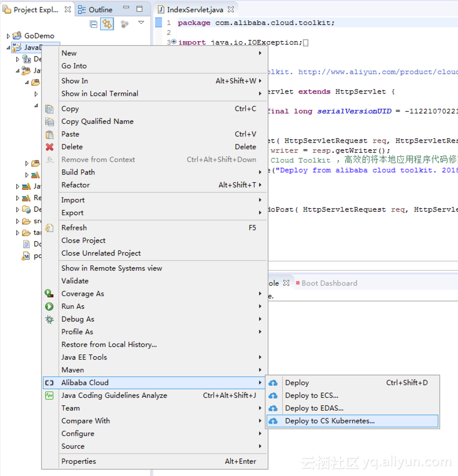The width and height of the screenshot is (458, 476).
Task: Open project Properties
Action: tap(163, 462)
